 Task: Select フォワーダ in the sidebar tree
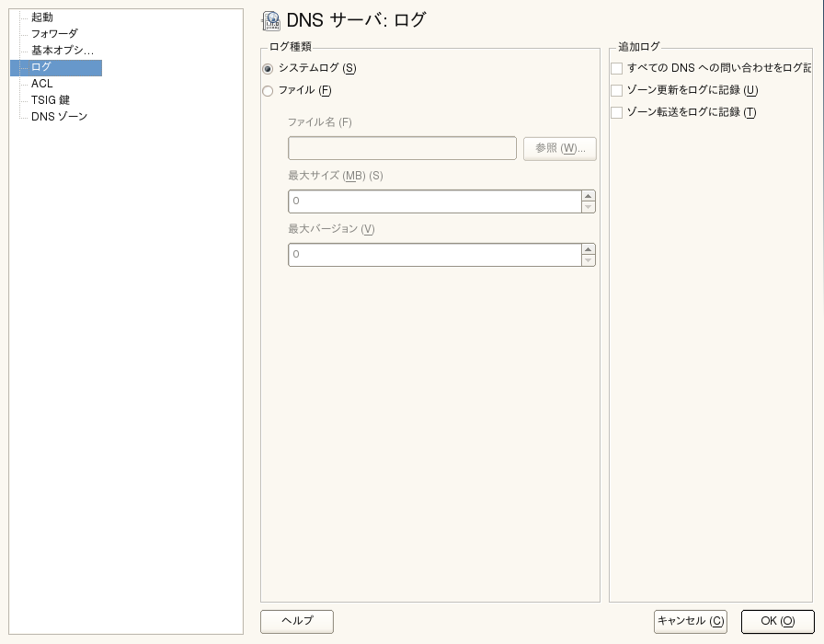(54, 34)
